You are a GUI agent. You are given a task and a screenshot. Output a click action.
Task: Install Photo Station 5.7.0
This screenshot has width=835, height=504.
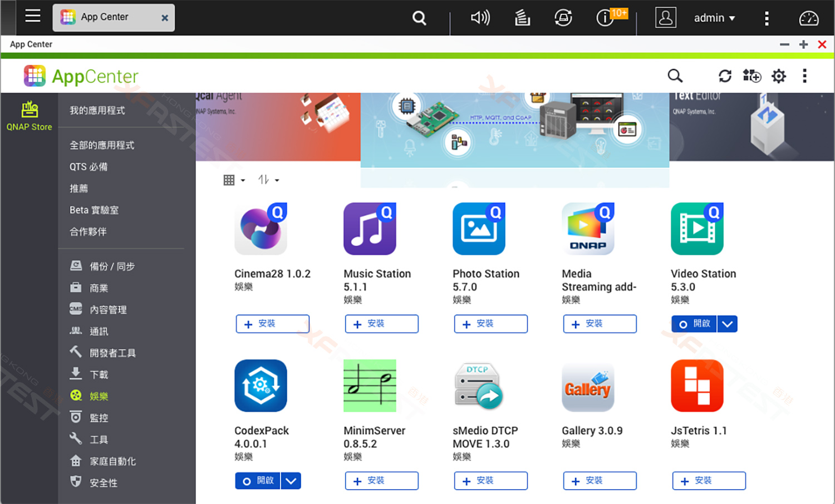click(x=491, y=324)
